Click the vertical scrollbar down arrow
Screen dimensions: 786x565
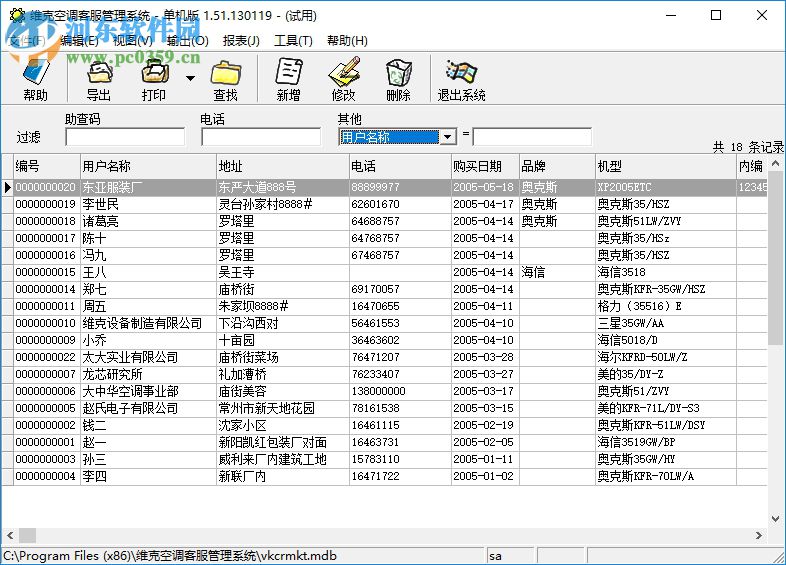[x=775, y=519]
